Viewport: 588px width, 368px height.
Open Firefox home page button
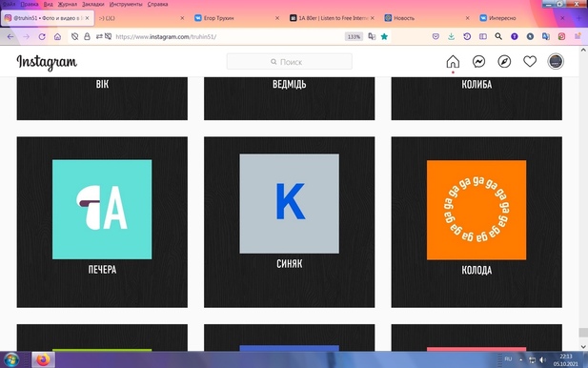[x=57, y=37]
